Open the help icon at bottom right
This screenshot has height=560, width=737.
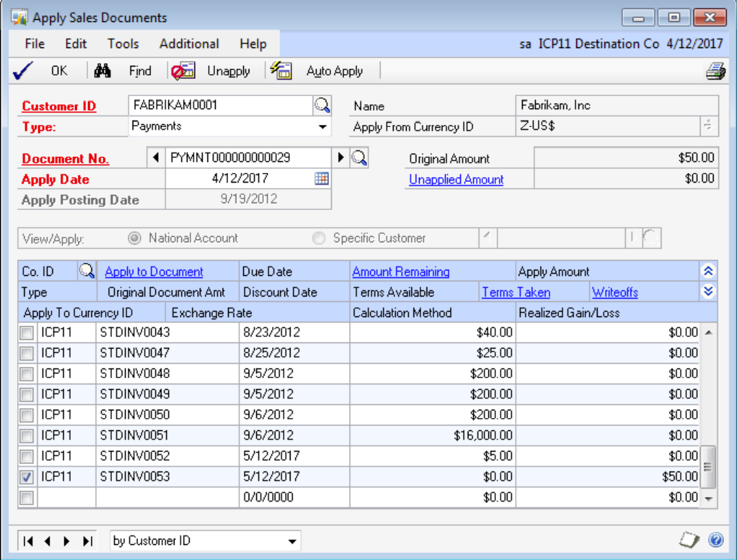(716, 541)
